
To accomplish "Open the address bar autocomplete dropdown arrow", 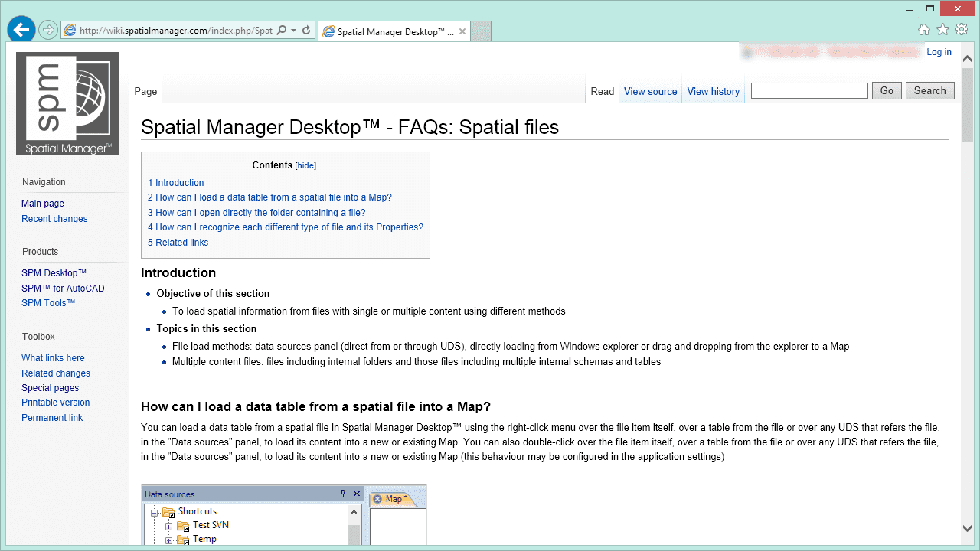I will [294, 31].
